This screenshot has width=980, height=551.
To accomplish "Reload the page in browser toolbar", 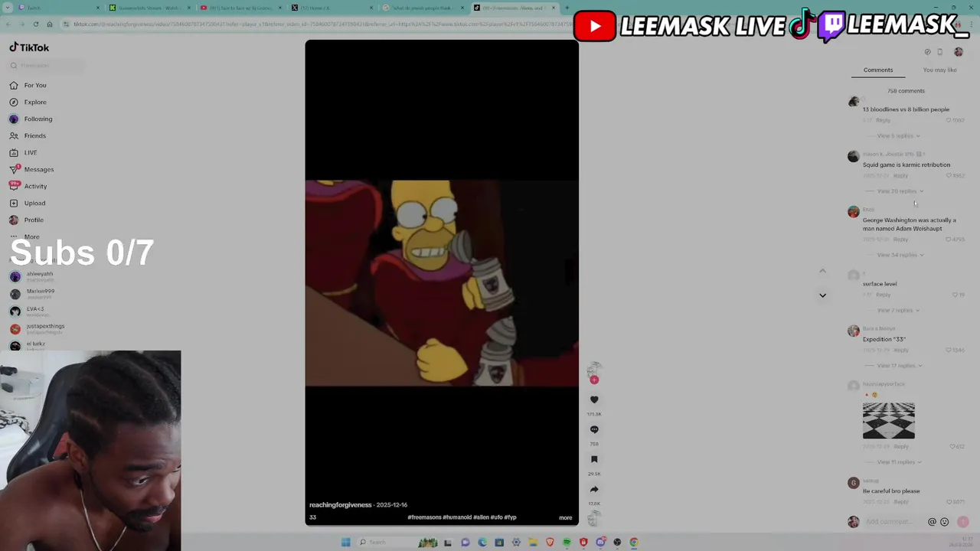I will tap(35, 24).
